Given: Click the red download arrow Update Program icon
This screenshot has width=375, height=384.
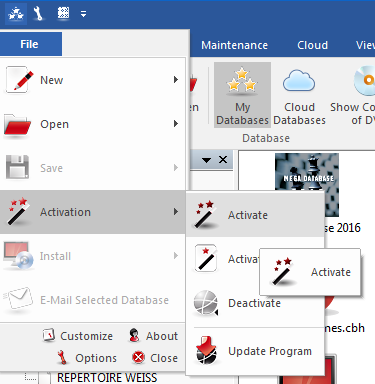Looking at the screenshot, I should (206, 351).
